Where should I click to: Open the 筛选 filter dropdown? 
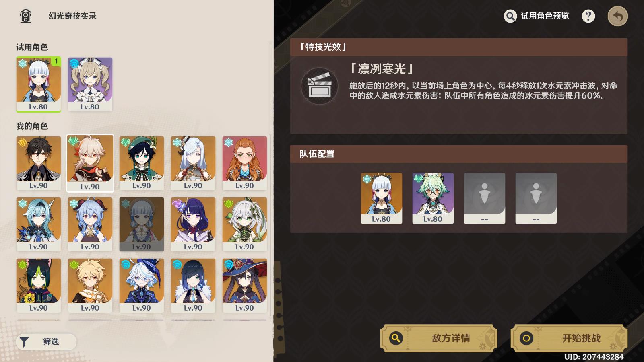46,342
